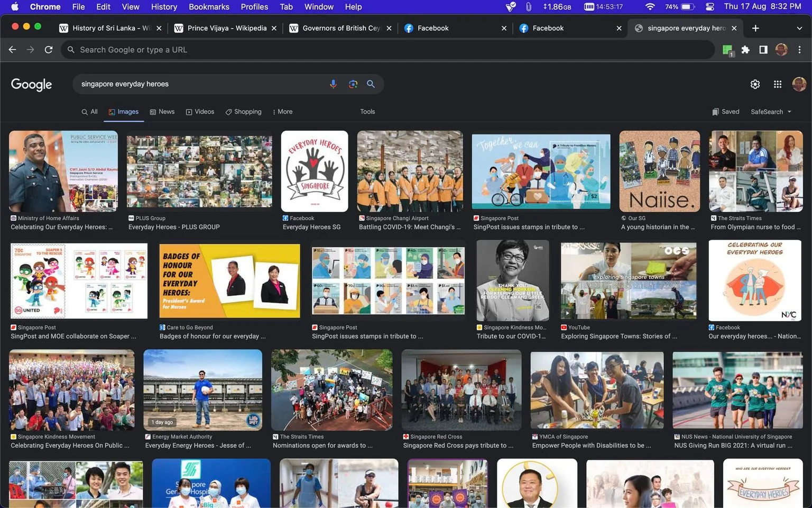This screenshot has height=508, width=812.
Task: Start voice search with the microphone icon
Action: click(333, 84)
